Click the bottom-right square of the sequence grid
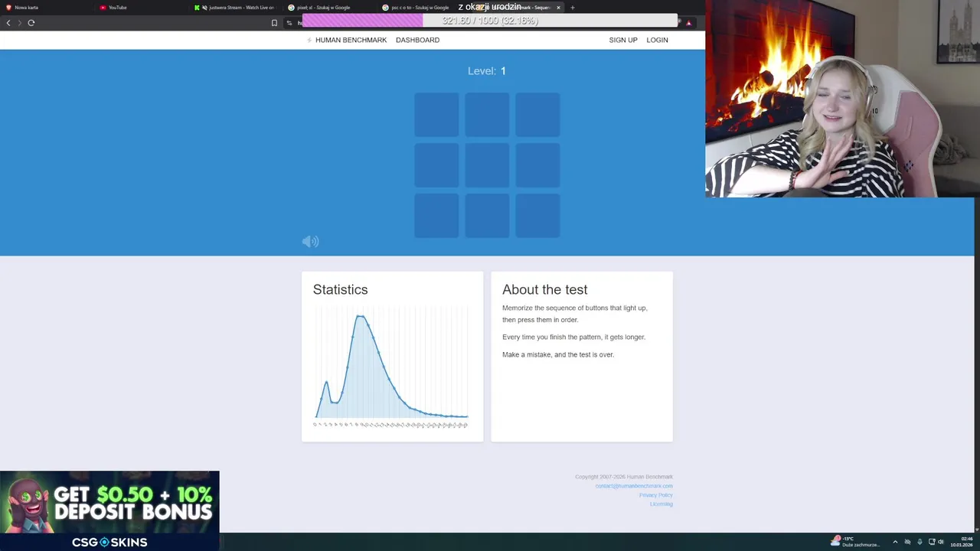The width and height of the screenshot is (980, 551). click(x=537, y=216)
